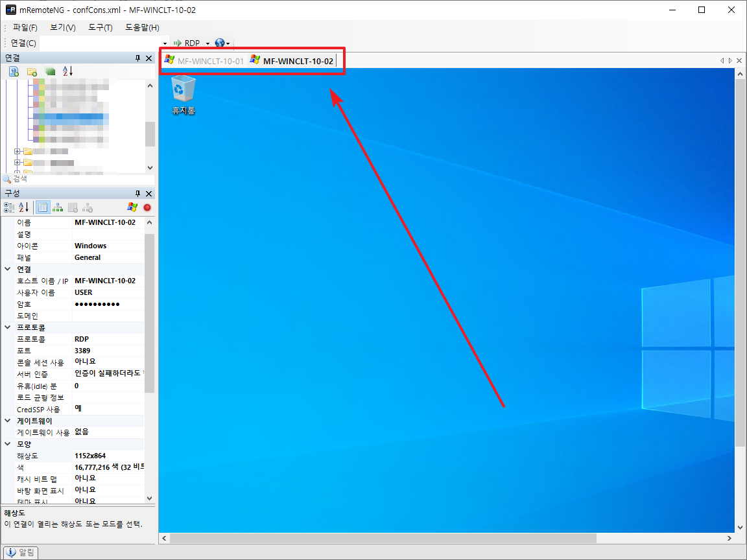The width and height of the screenshot is (747, 560).
Task: Click the remote desktop vertical scrollbar down arrow
Action: (740, 528)
